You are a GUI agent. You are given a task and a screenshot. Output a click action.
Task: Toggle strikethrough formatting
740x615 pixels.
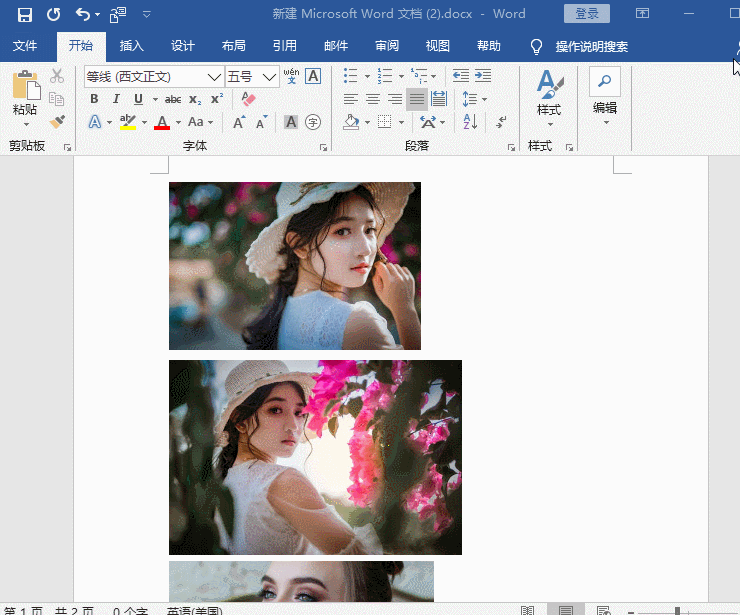click(172, 99)
